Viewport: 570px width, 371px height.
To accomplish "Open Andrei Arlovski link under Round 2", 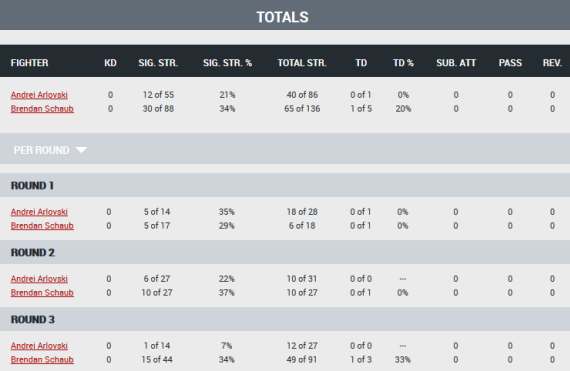I will click(39, 279).
